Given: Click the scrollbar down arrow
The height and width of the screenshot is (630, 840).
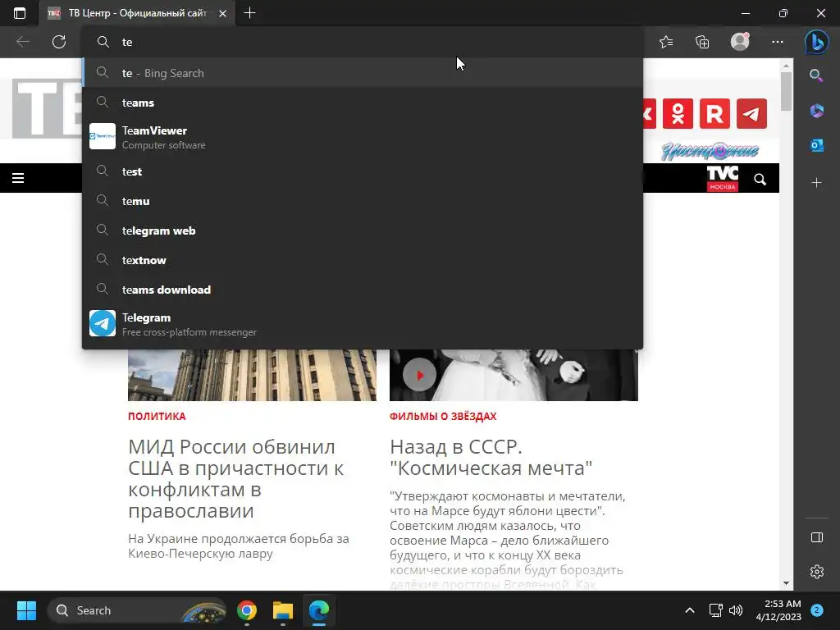Looking at the screenshot, I should 786,583.
